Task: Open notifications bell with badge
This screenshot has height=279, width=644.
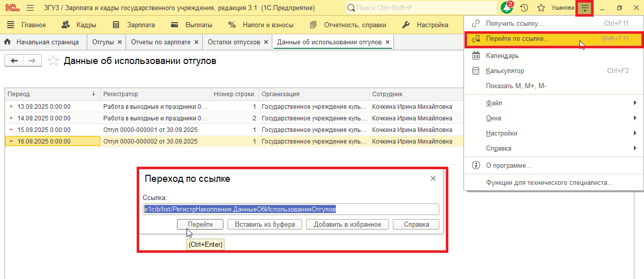Action: coord(507,8)
